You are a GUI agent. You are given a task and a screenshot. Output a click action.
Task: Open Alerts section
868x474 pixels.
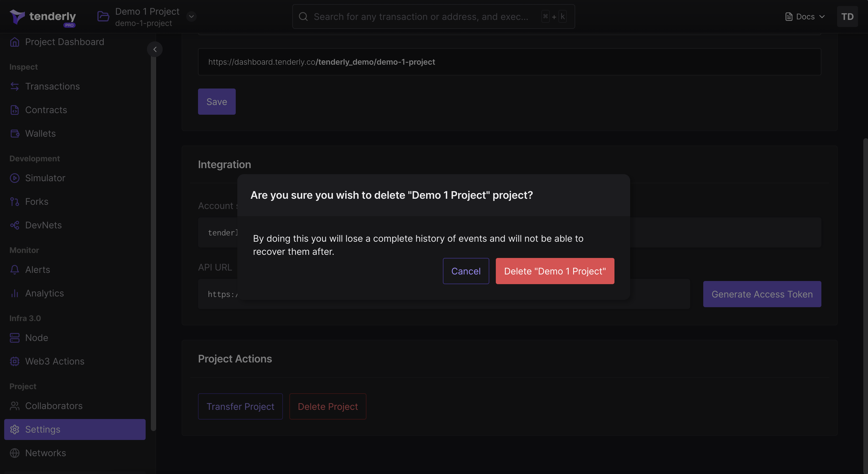pos(37,269)
